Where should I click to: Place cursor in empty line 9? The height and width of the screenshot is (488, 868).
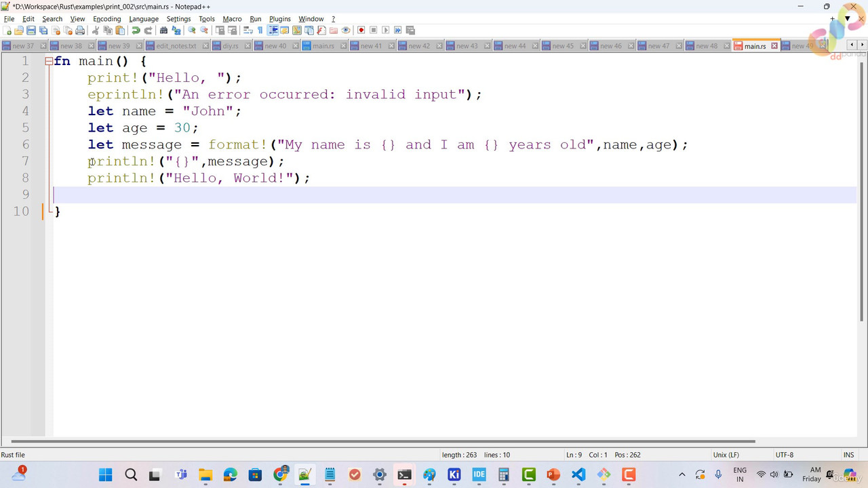(454, 195)
